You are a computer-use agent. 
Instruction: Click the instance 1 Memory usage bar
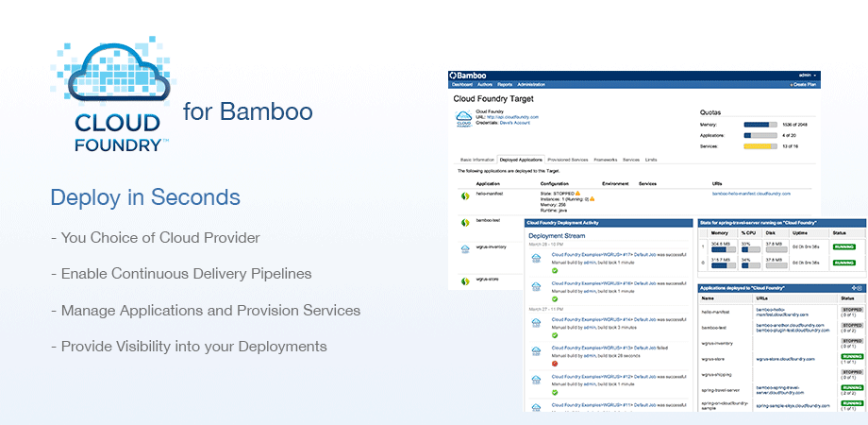tap(723, 249)
